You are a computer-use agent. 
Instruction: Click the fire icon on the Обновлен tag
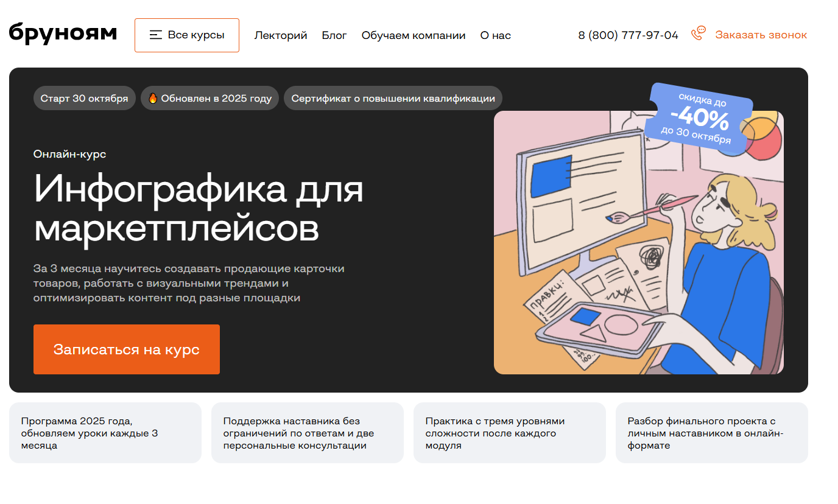[153, 99]
